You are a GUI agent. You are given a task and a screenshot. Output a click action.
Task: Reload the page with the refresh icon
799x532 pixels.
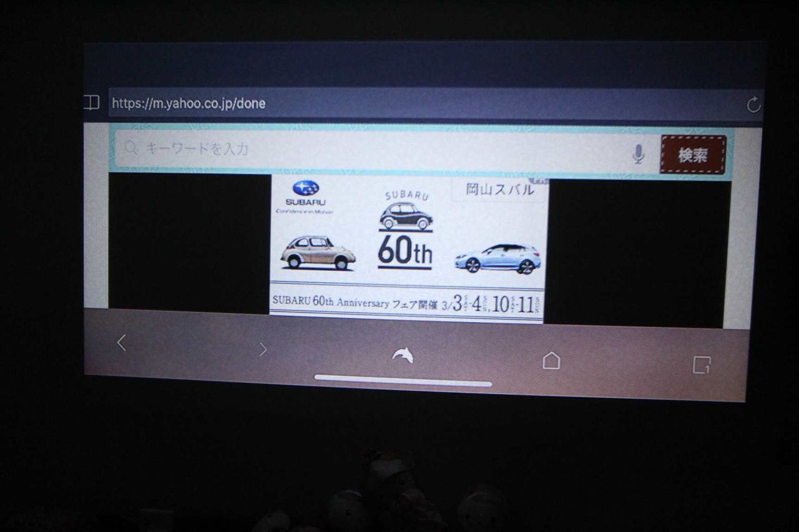click(753, 105)
